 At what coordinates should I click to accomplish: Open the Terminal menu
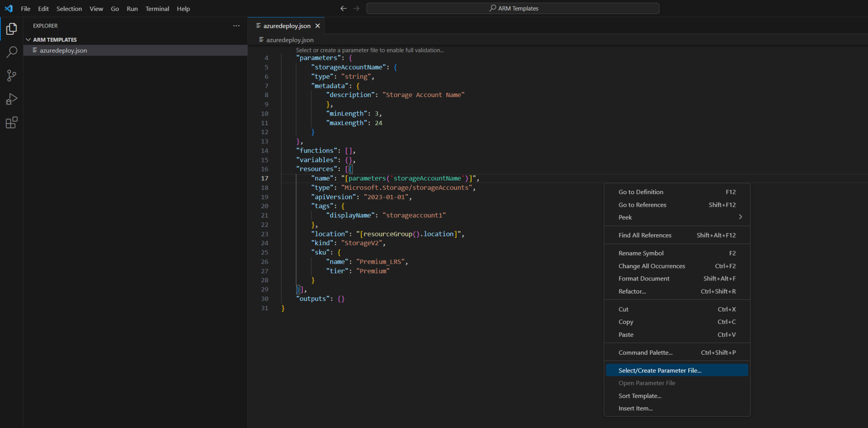[157, 8]
